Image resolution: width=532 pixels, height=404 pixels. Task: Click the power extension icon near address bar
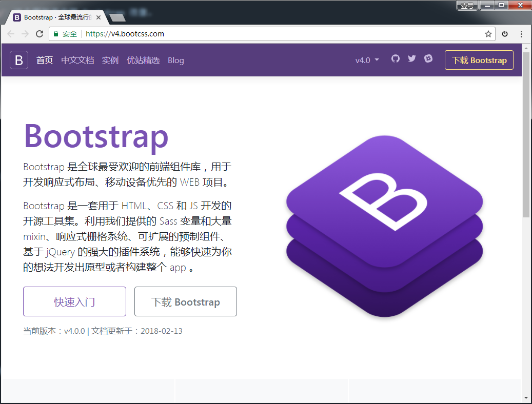[504, 33]
